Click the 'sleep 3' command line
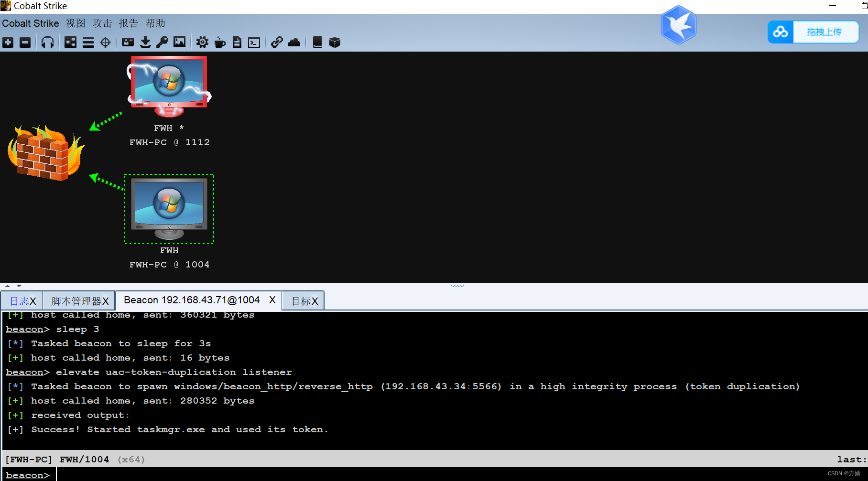 (77, 329)
